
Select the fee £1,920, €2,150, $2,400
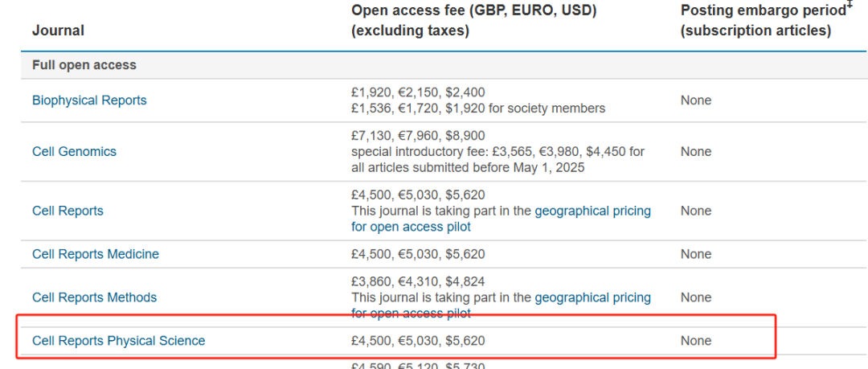pyautogui.click(x=418, y=92)
